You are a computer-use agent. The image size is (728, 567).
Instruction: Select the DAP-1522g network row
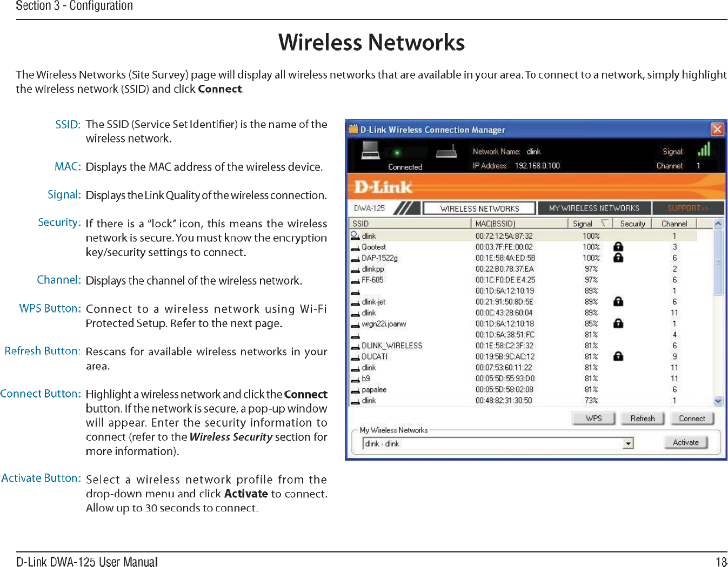click(x=523, y=258)
